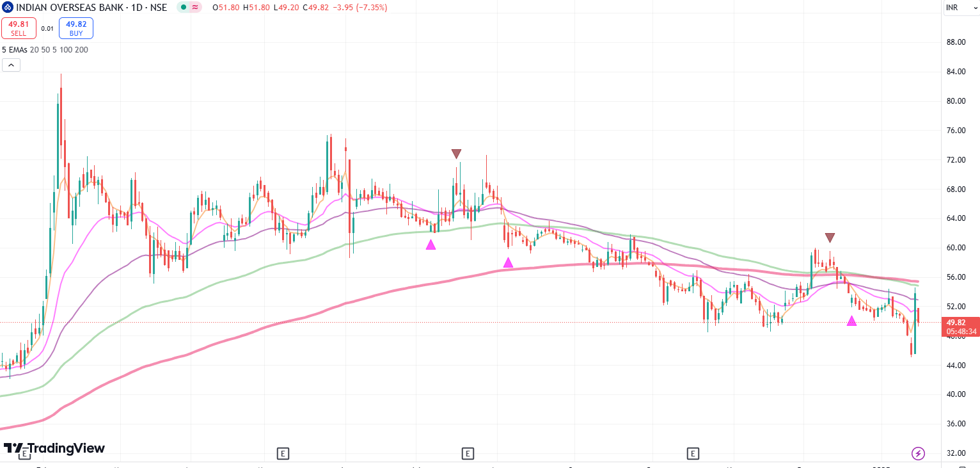Select the C49.82 close value

[315, 8]
